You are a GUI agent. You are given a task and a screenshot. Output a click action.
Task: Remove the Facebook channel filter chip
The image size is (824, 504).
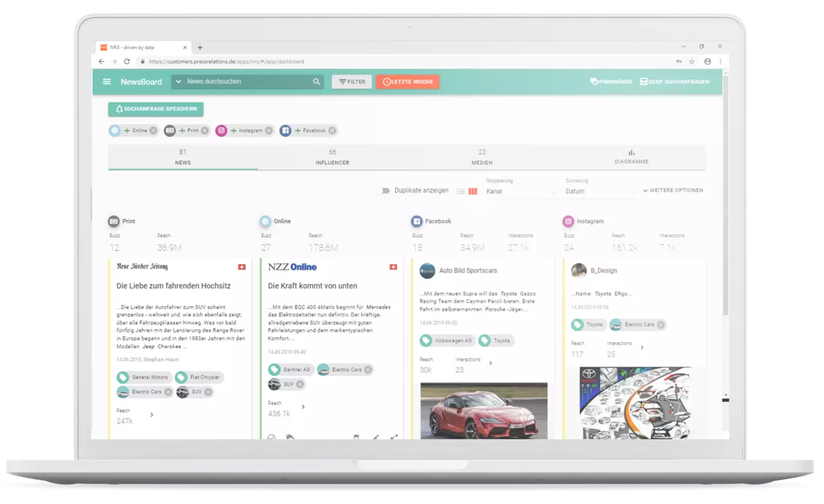click(332, 131)
